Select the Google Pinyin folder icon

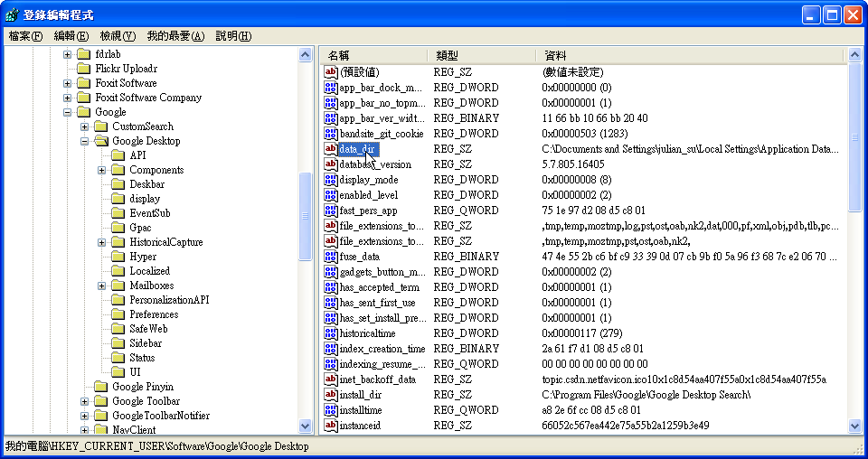tap(100, 386)
